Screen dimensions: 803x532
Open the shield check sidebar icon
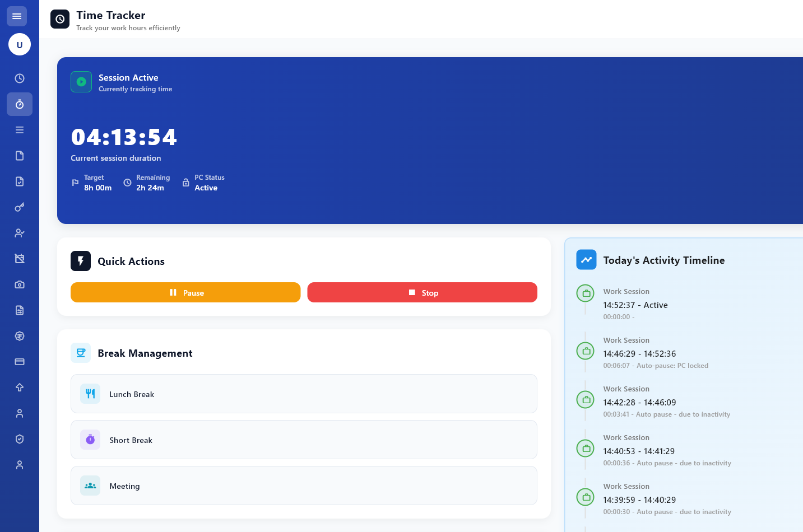(20, 439)
